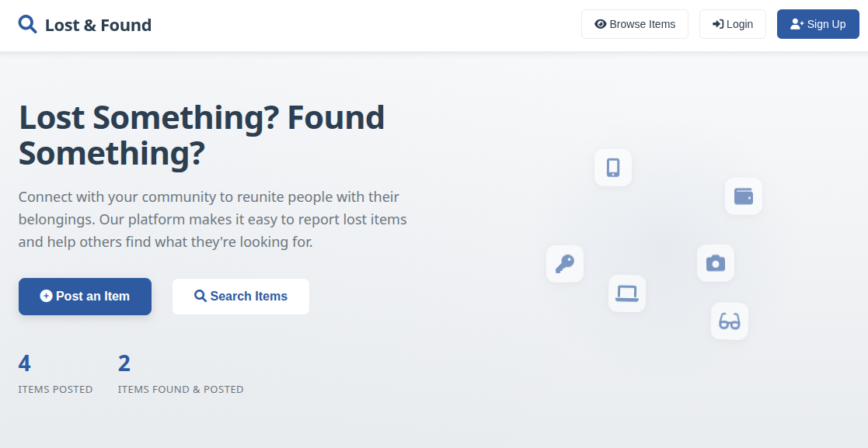868x448 pixels.
Task: Click the floating glasses icon
Action: pyautogui.click(x=730, y=321)
